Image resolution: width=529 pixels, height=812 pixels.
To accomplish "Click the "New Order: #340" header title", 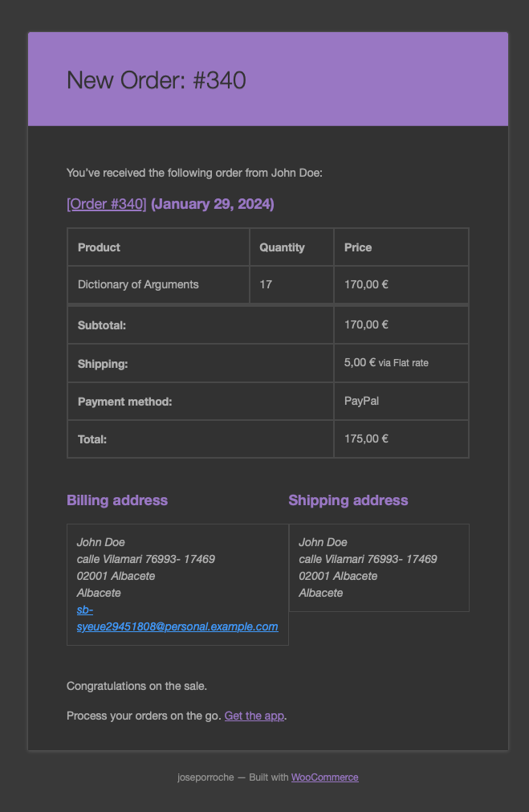I will (156, 80).
